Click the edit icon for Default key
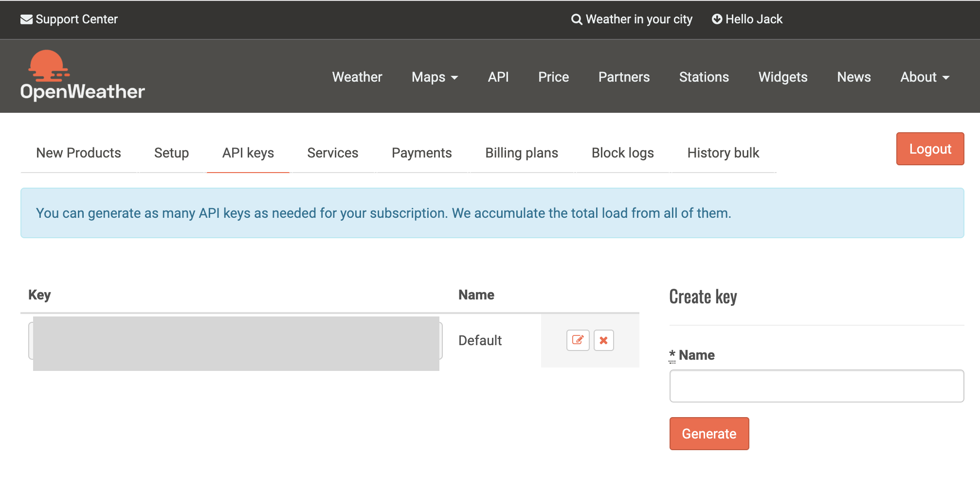The image size is (980, 491). 578,340
